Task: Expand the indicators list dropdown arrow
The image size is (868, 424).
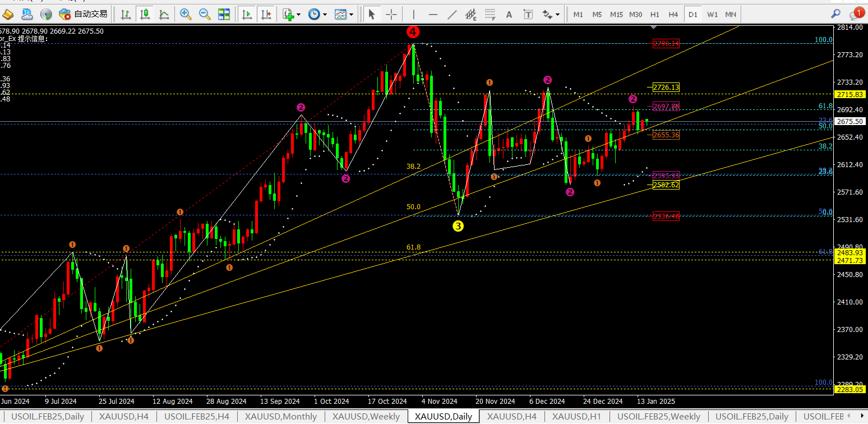Action: (299, 15)
